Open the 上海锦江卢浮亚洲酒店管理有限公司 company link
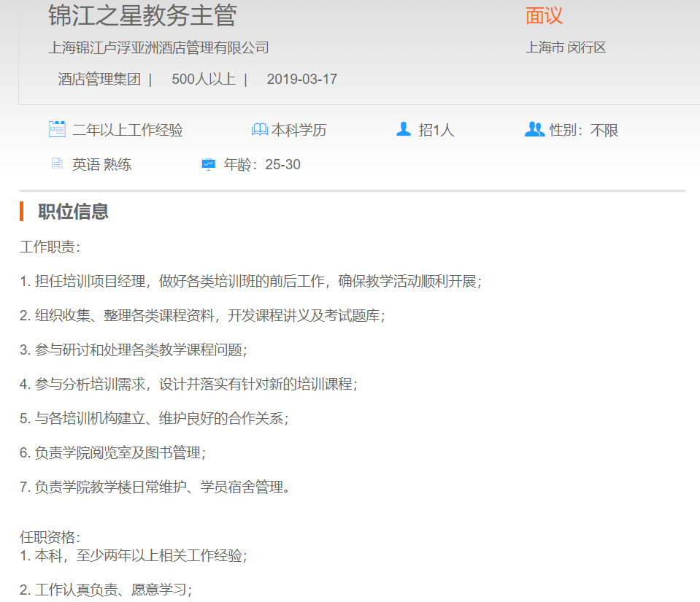Image resolution: width=700 pixels, height=602 pixels. tap(158, 48)
